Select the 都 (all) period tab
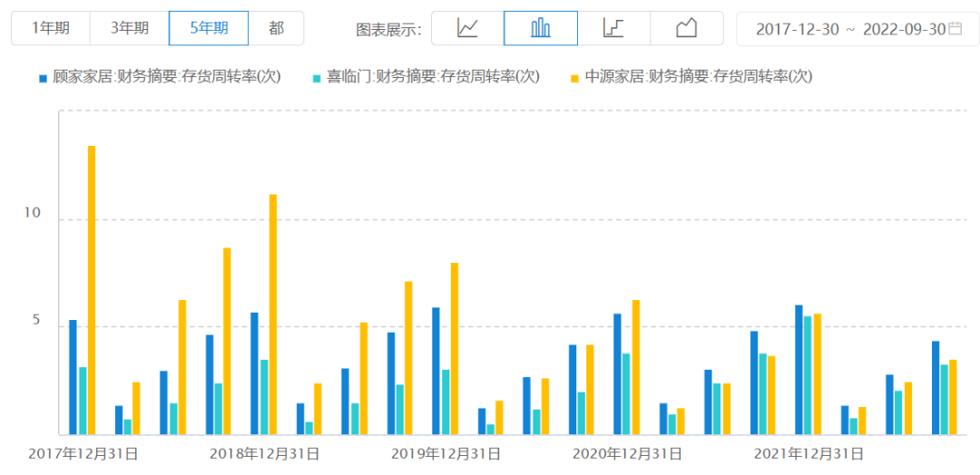This screenshot has height=475, width=980. coord(276,28)
